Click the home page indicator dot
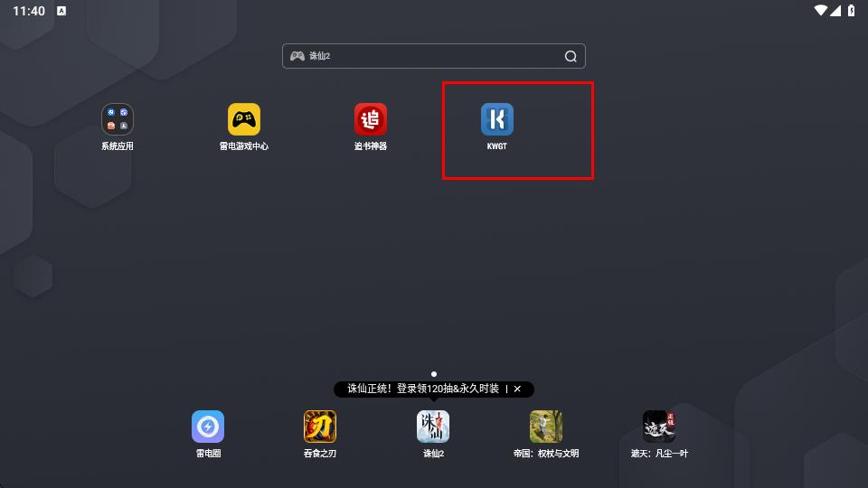 [x=434, y=373]
